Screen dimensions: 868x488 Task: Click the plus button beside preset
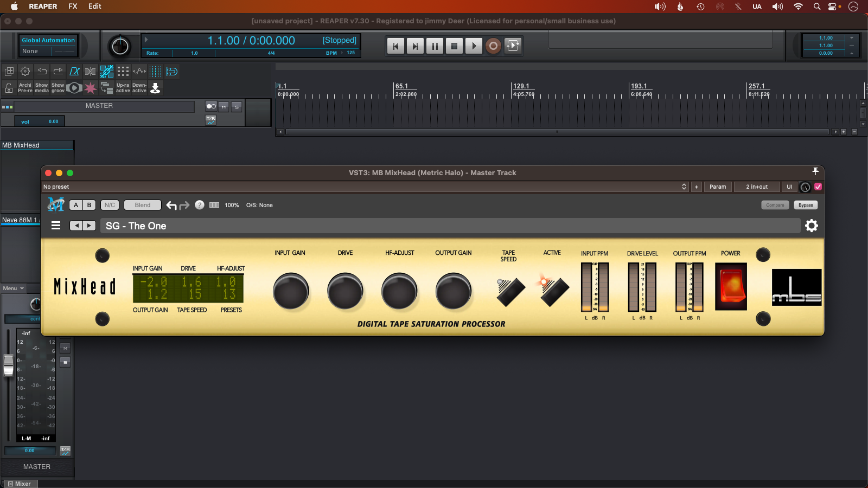[x=697, y=187]
